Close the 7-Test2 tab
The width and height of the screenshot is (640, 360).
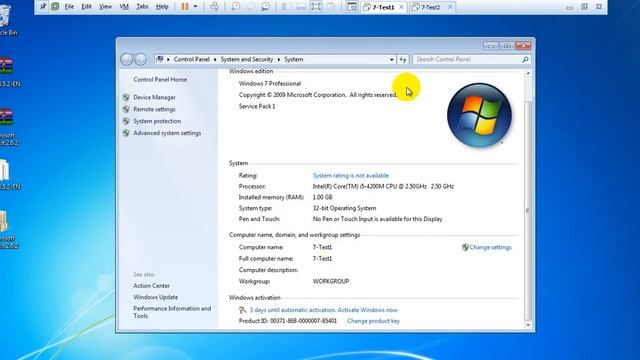click(450, 7)
